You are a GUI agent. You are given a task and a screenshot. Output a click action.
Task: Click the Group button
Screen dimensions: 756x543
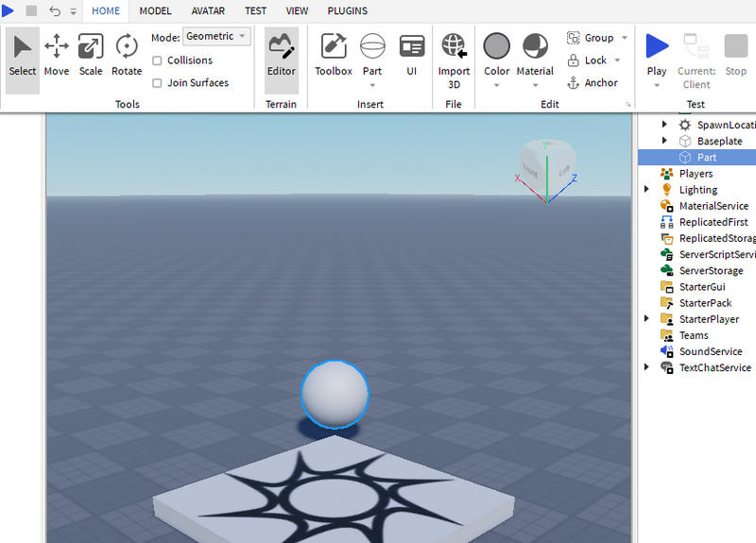coord(591,38)
